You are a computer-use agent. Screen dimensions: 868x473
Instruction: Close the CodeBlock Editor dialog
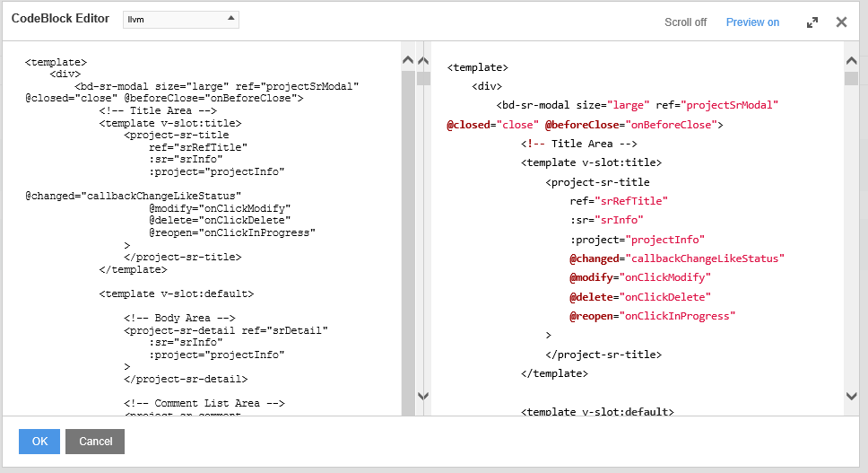click(841, 22)
